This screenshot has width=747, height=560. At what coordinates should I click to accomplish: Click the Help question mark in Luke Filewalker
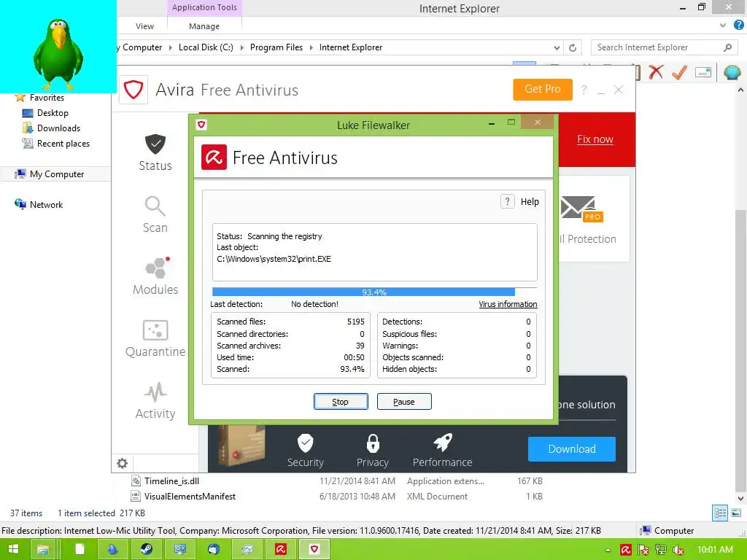[508, 201]
